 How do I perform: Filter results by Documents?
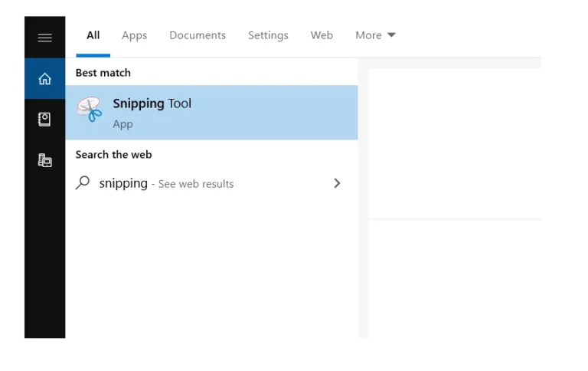point(198,35)
